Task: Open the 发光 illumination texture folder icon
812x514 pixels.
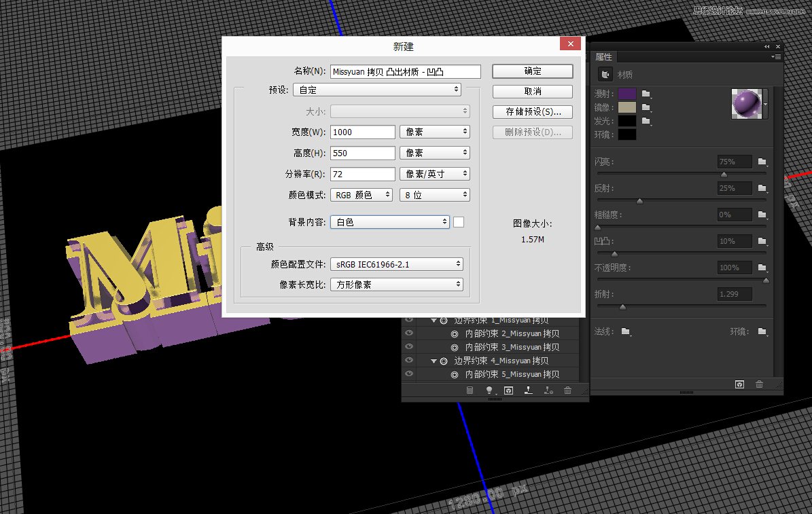Action: (646, 121)
